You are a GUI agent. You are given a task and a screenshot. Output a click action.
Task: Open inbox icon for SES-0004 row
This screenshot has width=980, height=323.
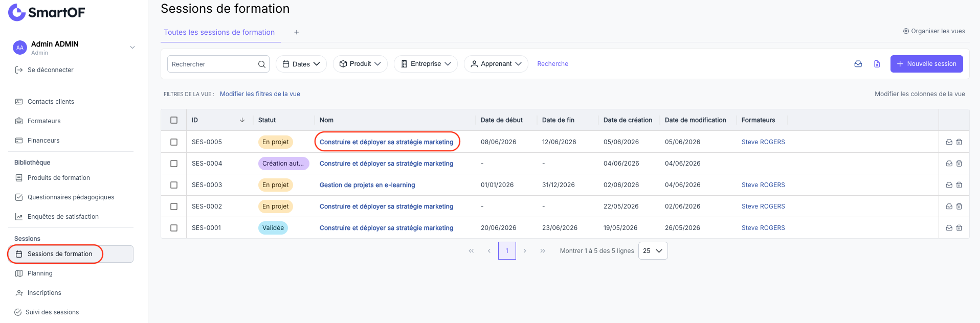949,164
